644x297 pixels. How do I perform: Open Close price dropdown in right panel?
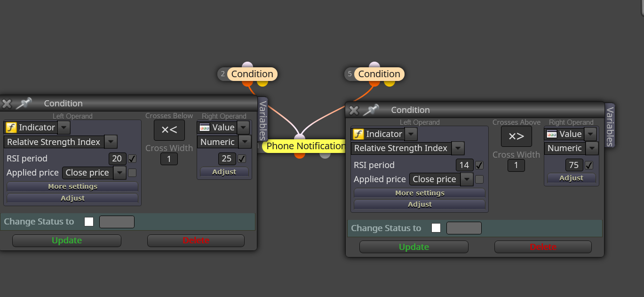pos(467,179)
